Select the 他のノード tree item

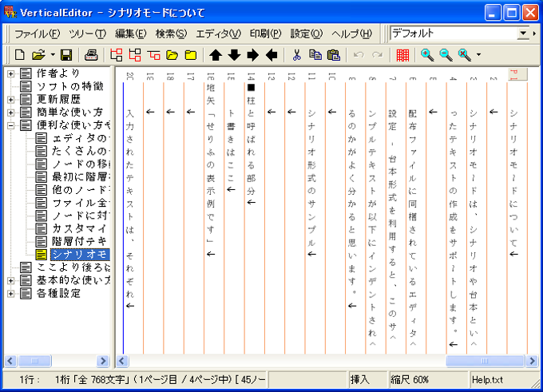81,190
